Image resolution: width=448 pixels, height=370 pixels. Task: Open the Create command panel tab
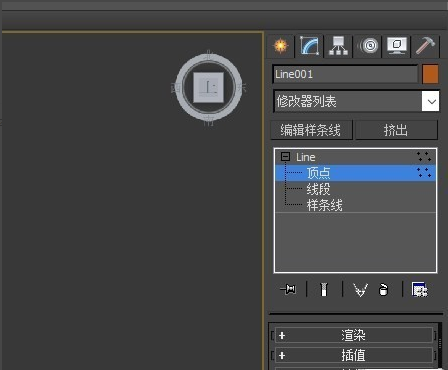coord(281,46)
